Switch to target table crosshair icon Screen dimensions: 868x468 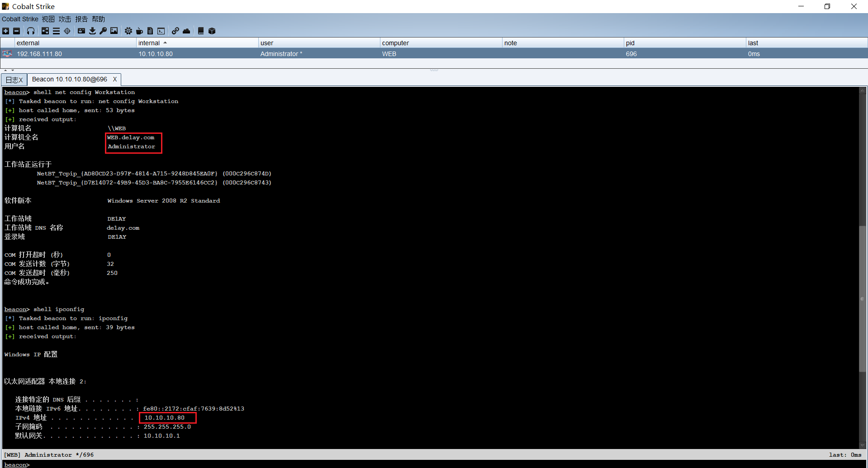click(x=67, y=31)
